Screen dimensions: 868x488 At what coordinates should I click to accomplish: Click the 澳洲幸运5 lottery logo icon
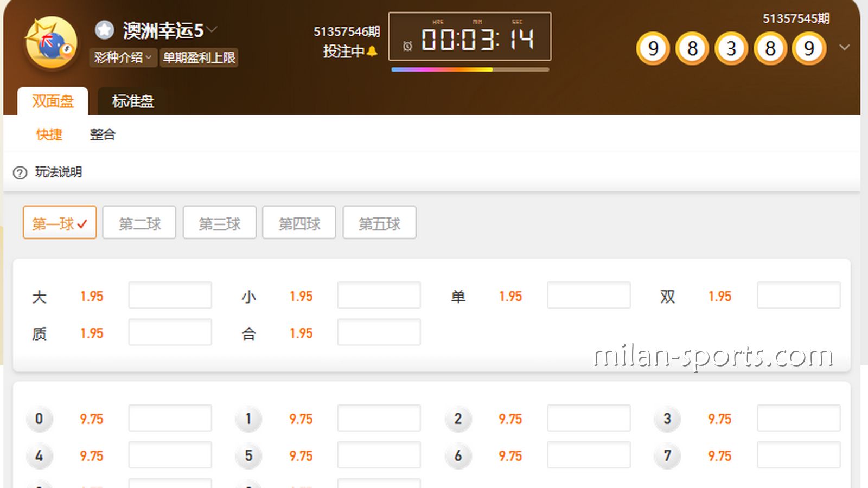[51, 43]
